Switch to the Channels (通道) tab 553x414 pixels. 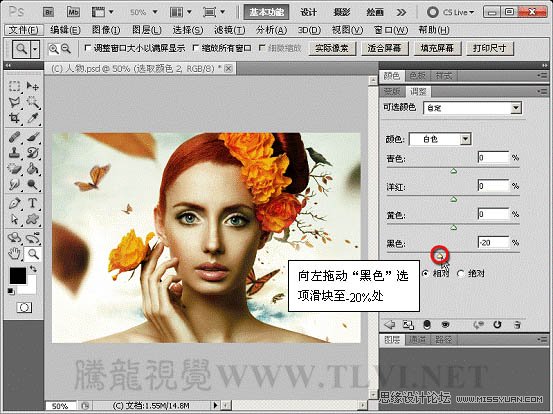click(x=417, y=340)
